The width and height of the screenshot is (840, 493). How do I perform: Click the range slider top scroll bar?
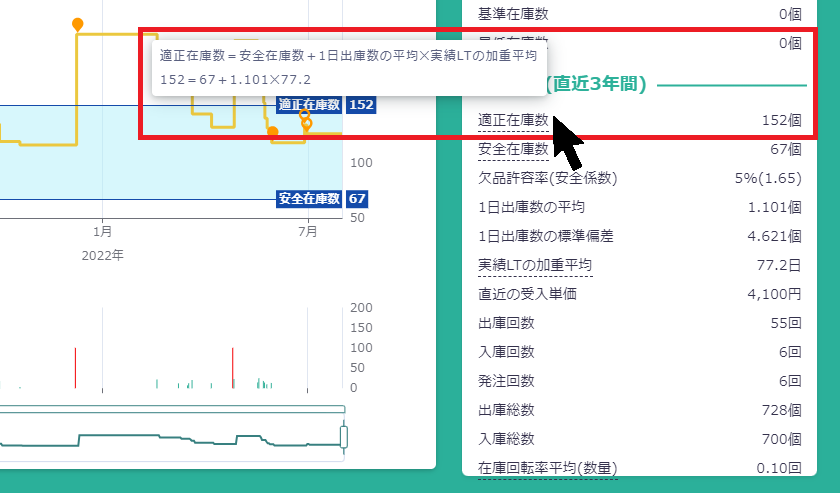tap(172, 408)
